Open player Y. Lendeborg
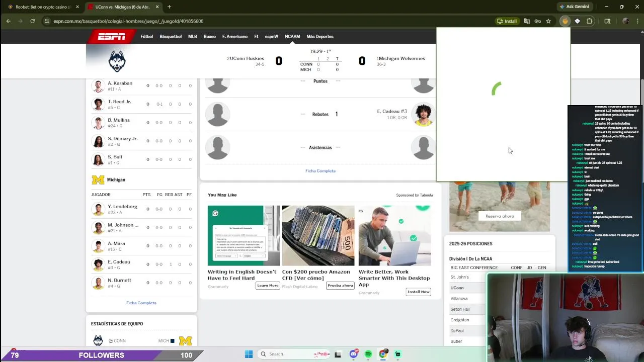The height and width of the screenshot is (362, 644). 122,207
